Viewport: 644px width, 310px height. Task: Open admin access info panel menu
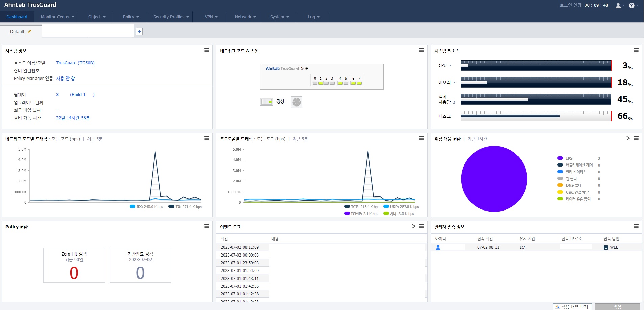click(x=636, y=226)
